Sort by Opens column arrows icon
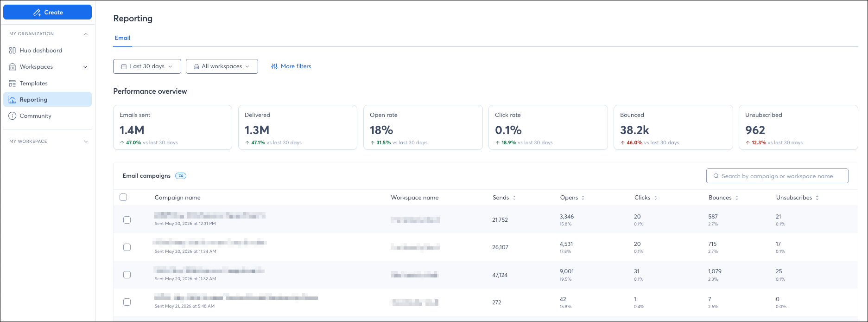 583,198
